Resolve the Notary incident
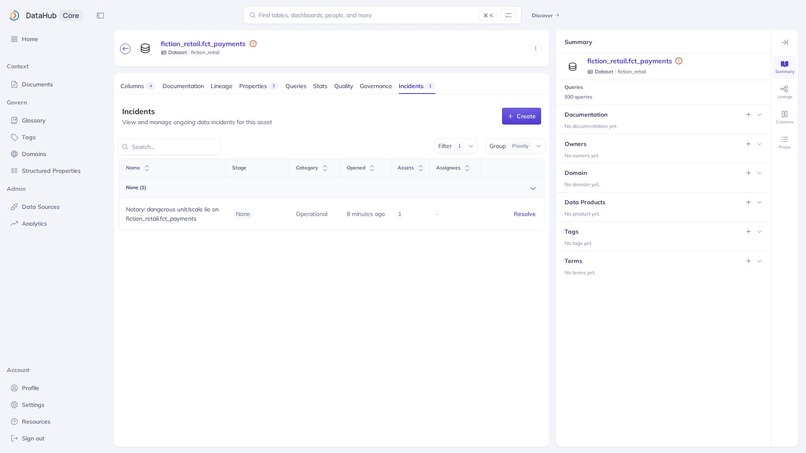This screenshot has width=806, height=453. (x=524, y=214)
